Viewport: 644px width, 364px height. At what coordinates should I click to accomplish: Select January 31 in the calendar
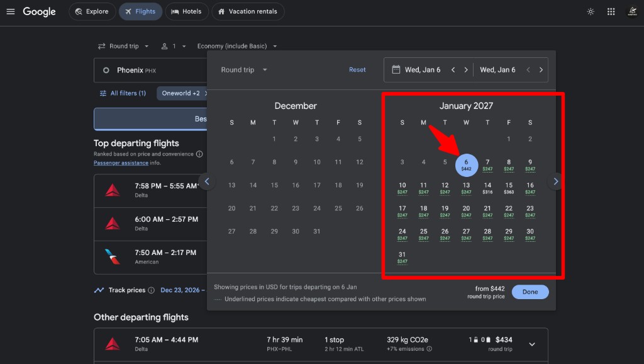[x=402, y=257]
